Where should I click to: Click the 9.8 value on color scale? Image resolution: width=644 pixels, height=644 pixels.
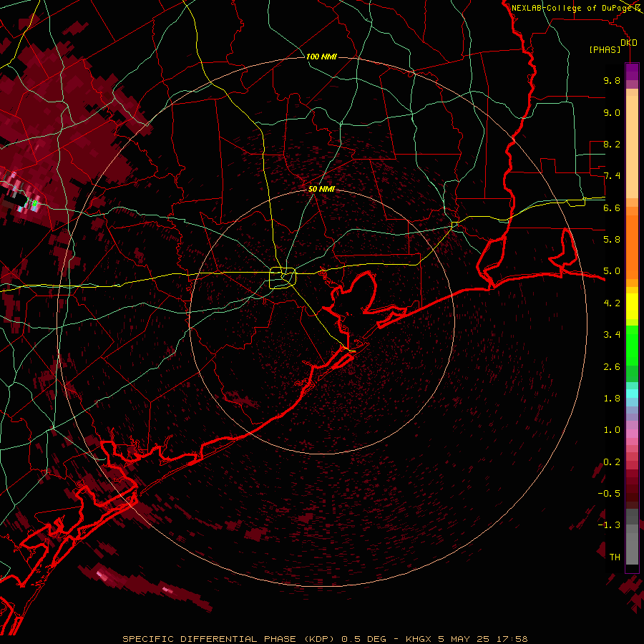612,80
